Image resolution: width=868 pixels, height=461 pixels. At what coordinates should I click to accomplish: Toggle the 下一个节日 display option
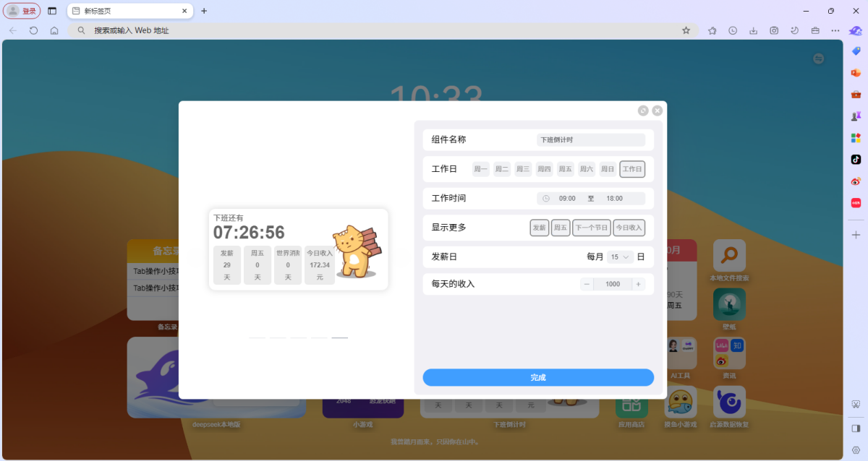[x=591, y=228]
